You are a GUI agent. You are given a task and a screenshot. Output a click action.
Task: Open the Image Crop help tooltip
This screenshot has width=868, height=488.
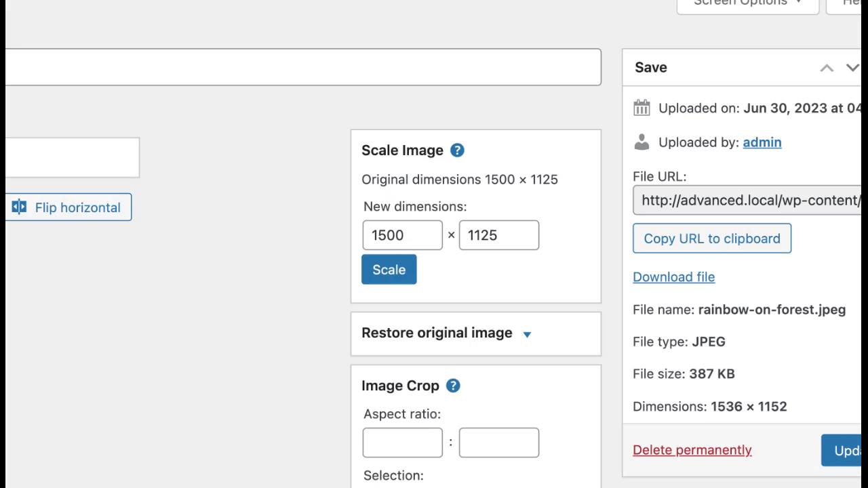[452, 386]
